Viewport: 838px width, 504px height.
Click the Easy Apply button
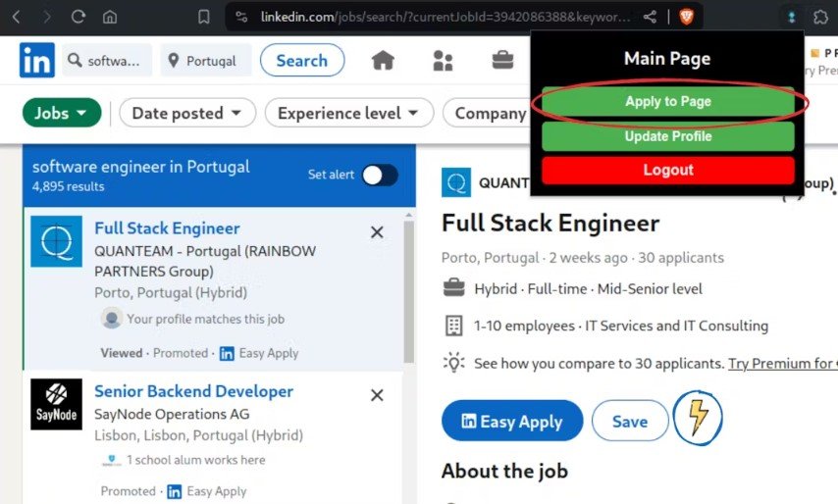(x=512, y=422)
